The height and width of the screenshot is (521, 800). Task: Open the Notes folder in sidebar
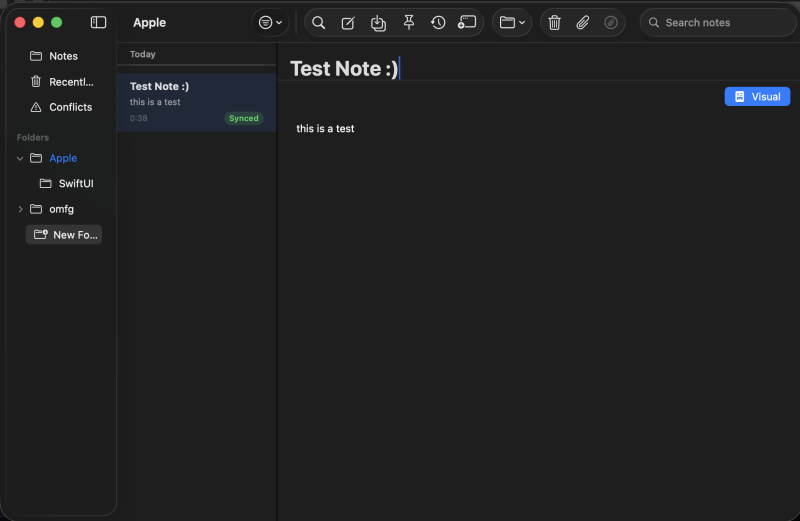[61, 56]
